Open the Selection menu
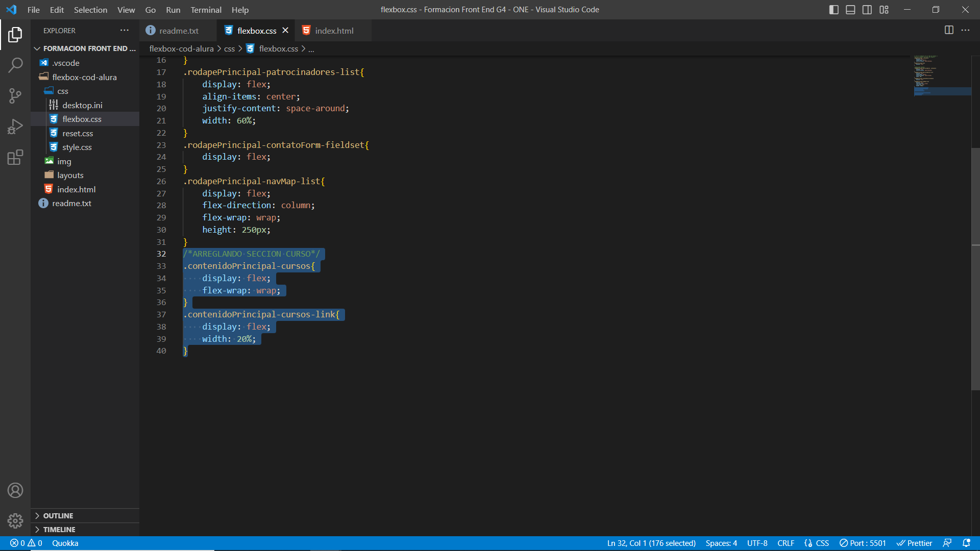980x551 pixels. (90, 10)
